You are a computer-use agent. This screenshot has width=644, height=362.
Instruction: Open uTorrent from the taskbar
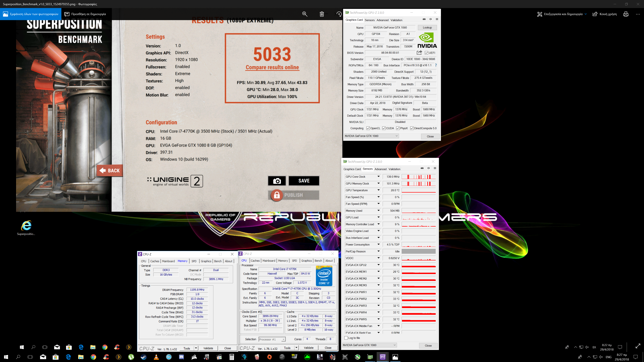131,357
